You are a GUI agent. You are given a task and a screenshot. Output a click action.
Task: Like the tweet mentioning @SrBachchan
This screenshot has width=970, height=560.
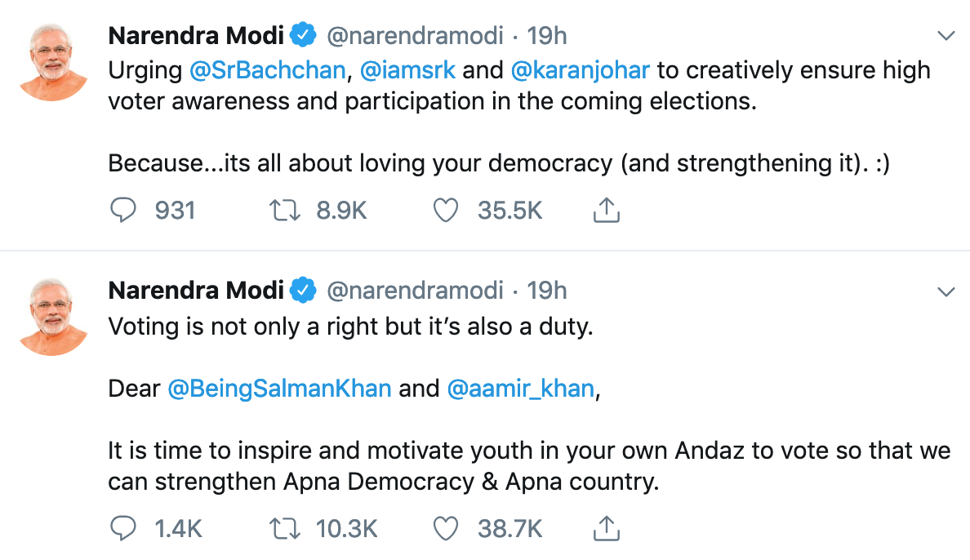tap(445, 210)
